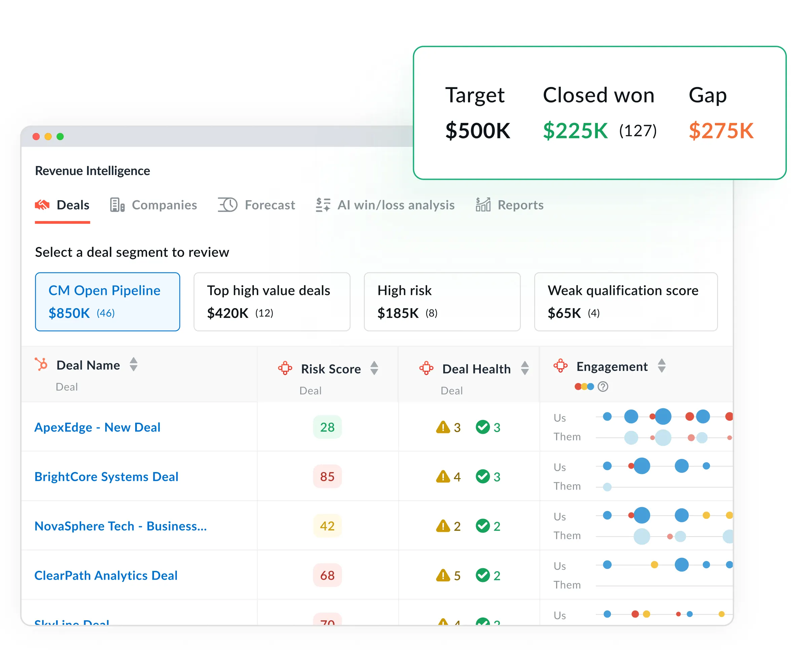Sort by Deal Name column arrows

(x=133, y=364)
